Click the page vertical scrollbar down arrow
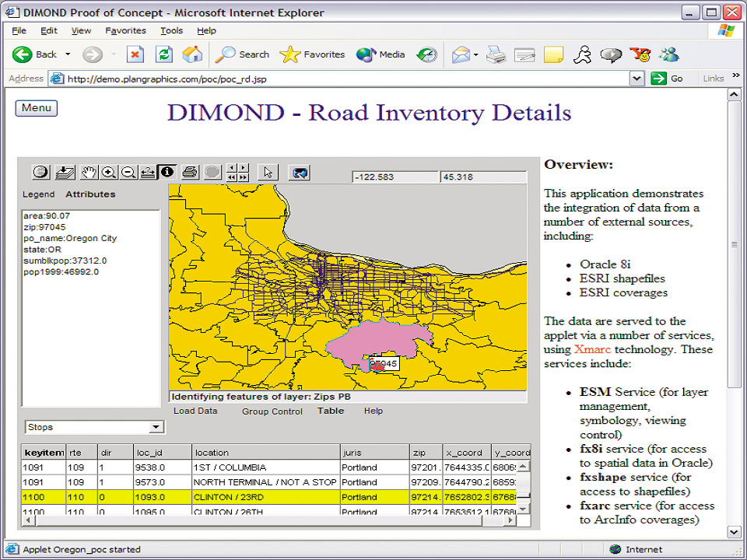 (734, 531)
